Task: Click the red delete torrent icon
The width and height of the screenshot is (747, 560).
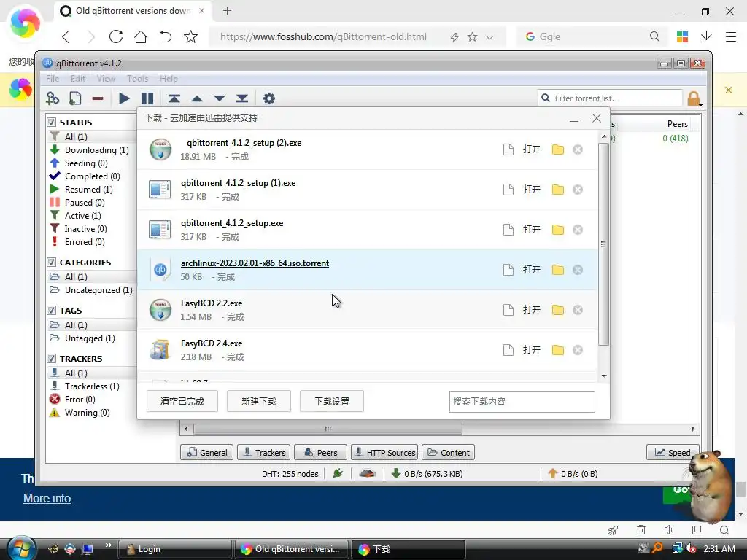Action: point(98,98)
